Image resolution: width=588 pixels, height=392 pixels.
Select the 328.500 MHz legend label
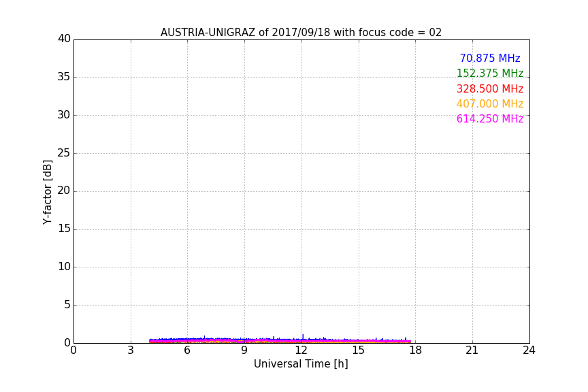(490, 89)
